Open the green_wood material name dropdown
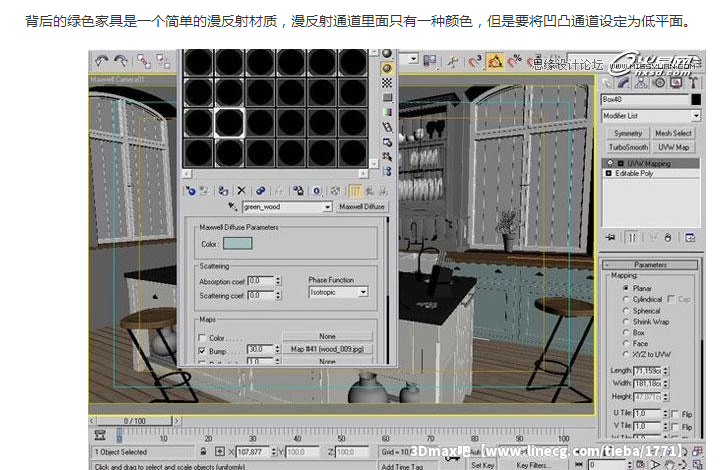Screen dimensions: 722x470 pyautogui.click(x=326, y=207)
